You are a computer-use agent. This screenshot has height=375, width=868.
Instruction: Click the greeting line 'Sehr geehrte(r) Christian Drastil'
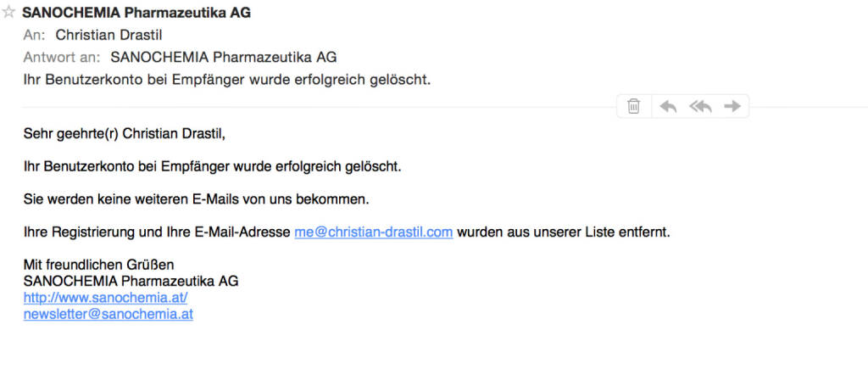tap(125, 133)
